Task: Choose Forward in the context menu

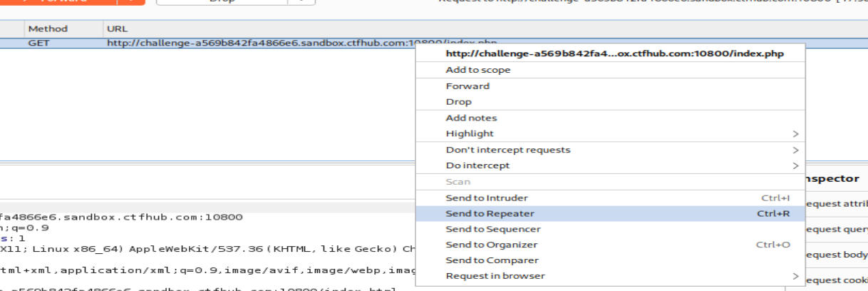Action: 467,86
